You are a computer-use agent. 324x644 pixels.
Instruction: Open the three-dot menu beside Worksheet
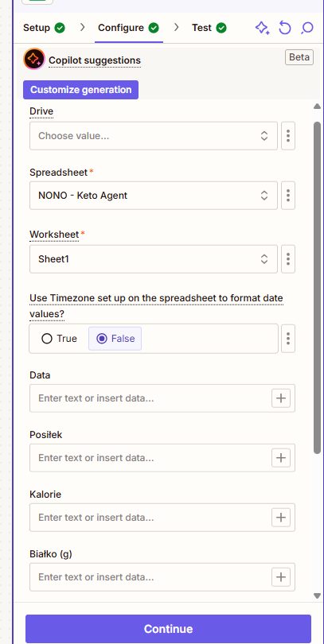pyautogui.click(x=288, y=258)
